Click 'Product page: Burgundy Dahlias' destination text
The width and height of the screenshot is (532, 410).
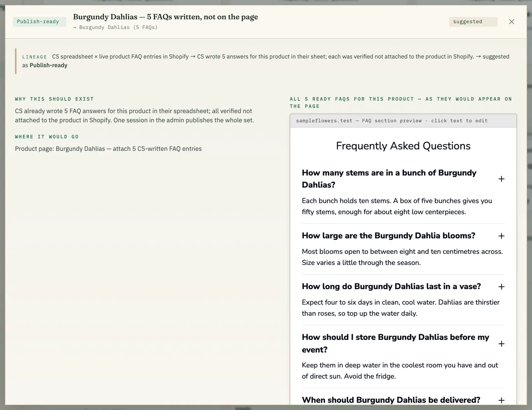pyautogui.click(x=108, y=149)
